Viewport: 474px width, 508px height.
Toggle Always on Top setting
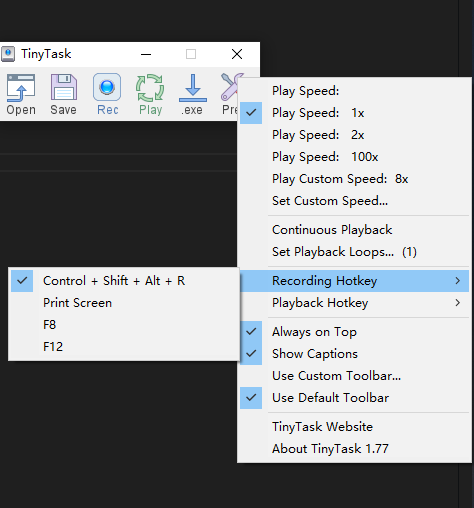[354, 332]
